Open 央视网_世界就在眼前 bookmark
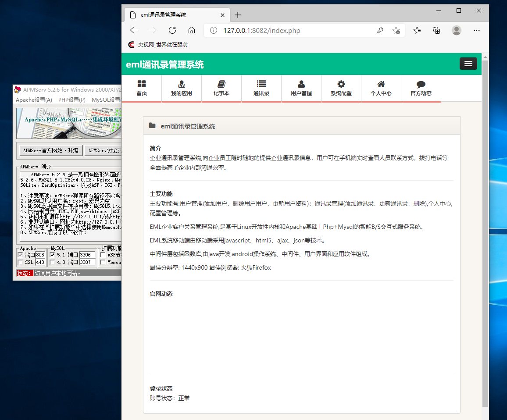507x420 pixels. point(158,45)
